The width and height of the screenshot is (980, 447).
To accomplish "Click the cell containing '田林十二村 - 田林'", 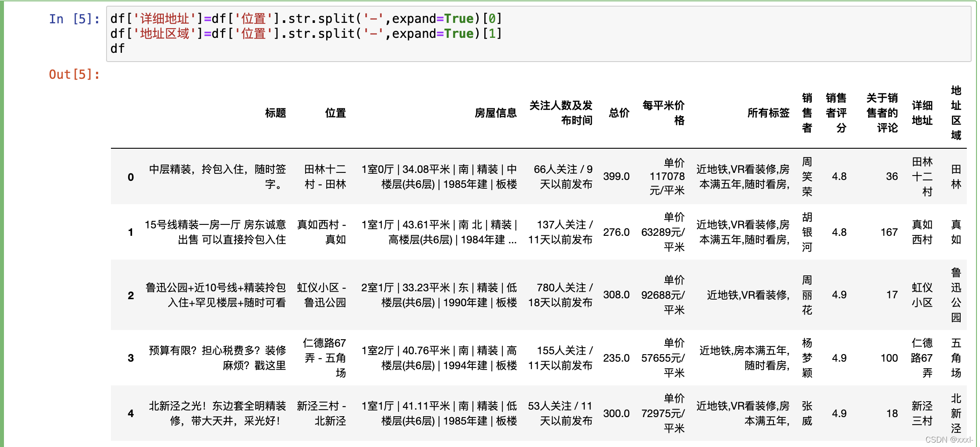I will pos(324,176).
